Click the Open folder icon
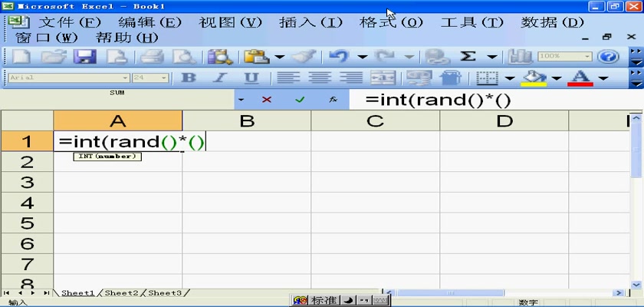The width and height of the screenshot is (644, 307). tap(52, 57)
